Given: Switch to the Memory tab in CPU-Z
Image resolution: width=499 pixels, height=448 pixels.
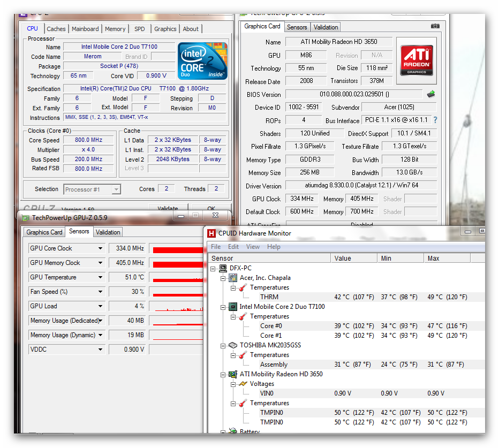Looking at the screenshot, I should [115, 29].
